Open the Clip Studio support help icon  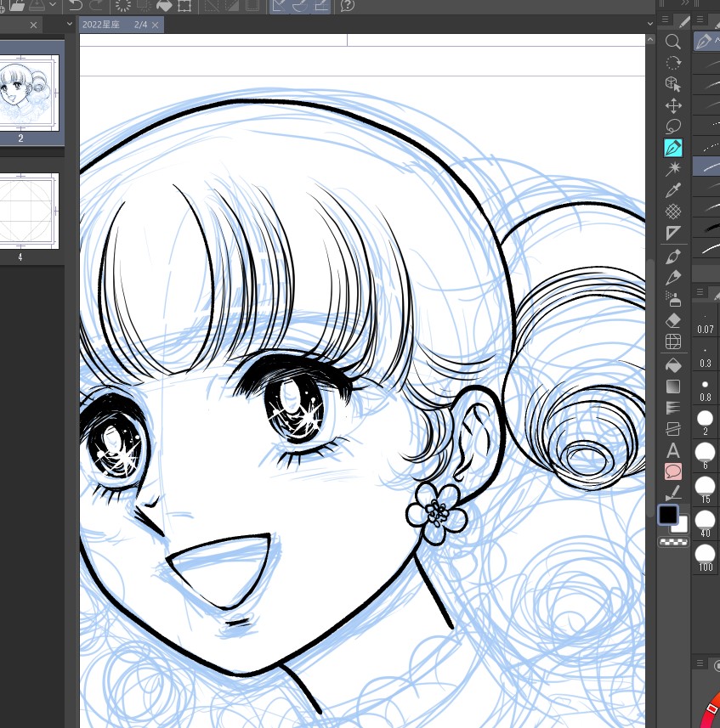tap(348, 5)
